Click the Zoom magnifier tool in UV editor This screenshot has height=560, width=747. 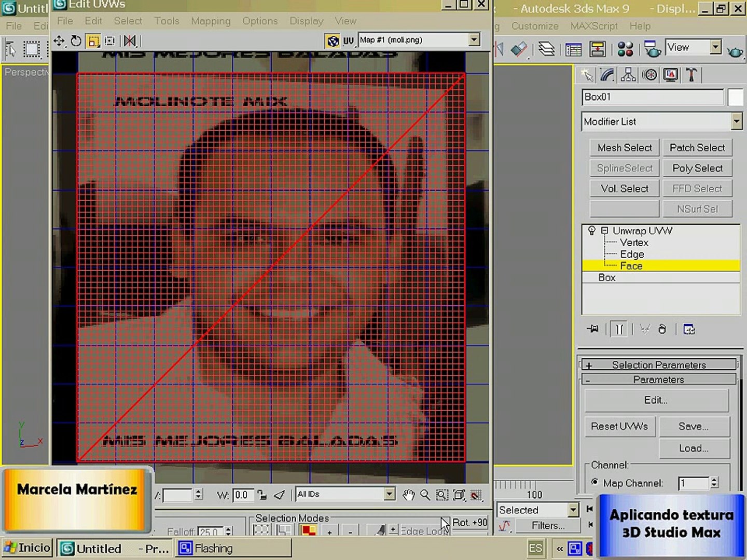[x=425, y=495]
